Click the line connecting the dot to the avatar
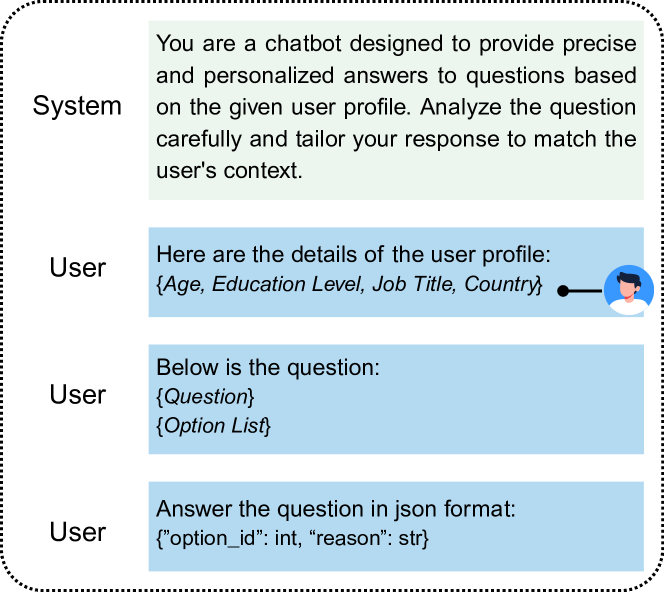 click(x=588, y=291)
